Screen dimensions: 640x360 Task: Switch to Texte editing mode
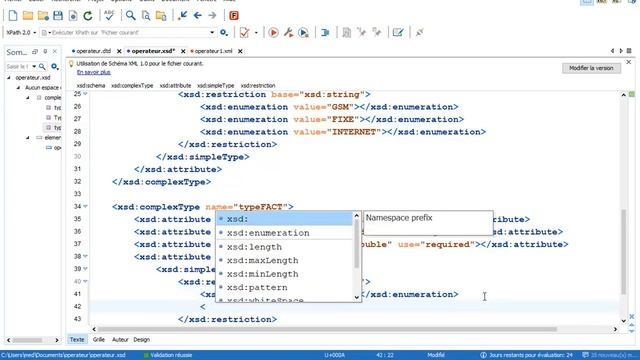pyautogui.click(x=77, y=340)
